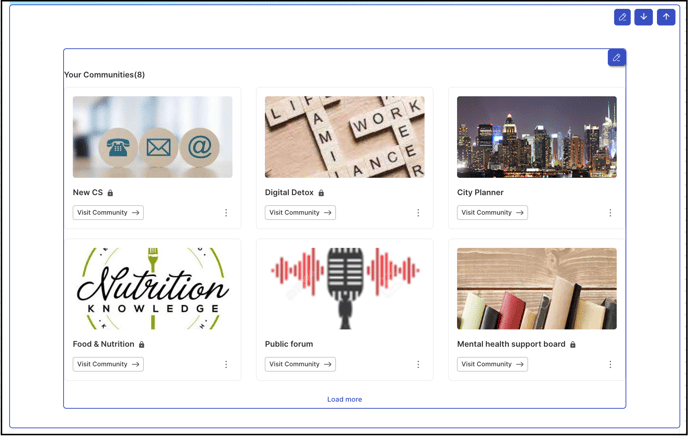Viewport: 688px width, 436px height.
Task: Select the city skyline thumbnail image
Action: [537, 137]
